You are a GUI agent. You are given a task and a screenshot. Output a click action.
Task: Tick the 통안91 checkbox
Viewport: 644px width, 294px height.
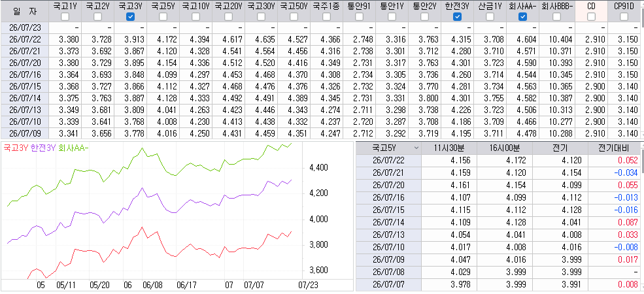[x=360, y=16]
